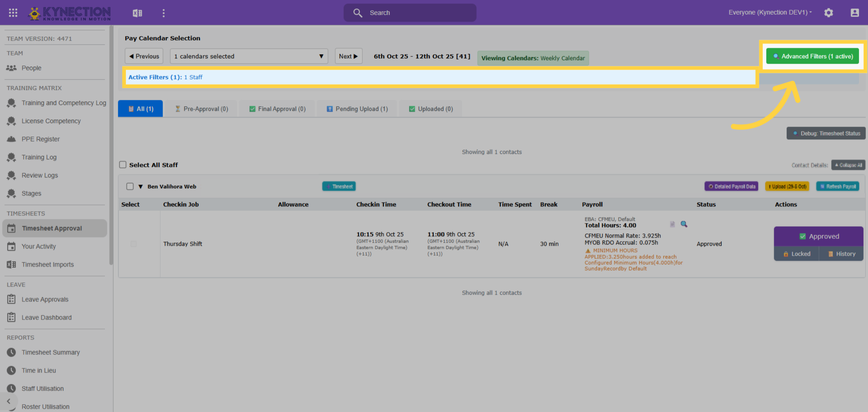
Task: Collapse the sidebar with the chevron arrow
Action: [9, 401]
